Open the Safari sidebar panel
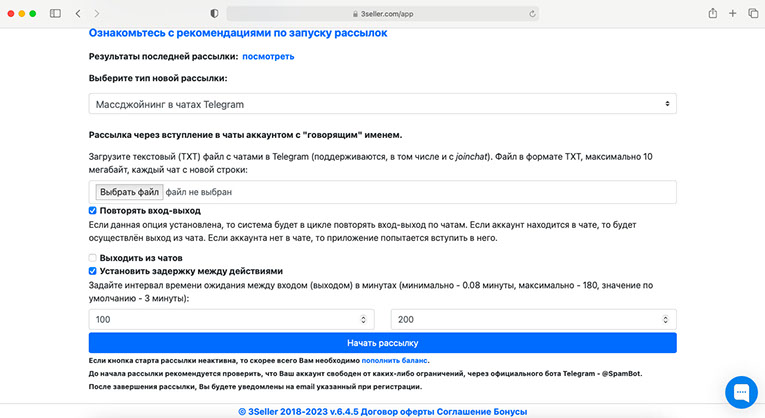This screenshot has height=418, width=765. tap(54, 13)
